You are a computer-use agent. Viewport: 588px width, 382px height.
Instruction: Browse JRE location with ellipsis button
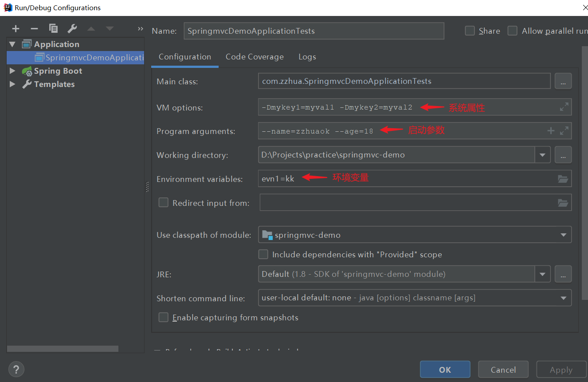click(563, 274)
